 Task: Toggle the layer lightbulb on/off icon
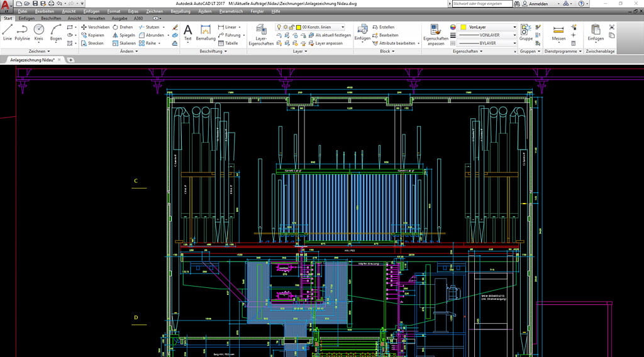coord(279,27)
